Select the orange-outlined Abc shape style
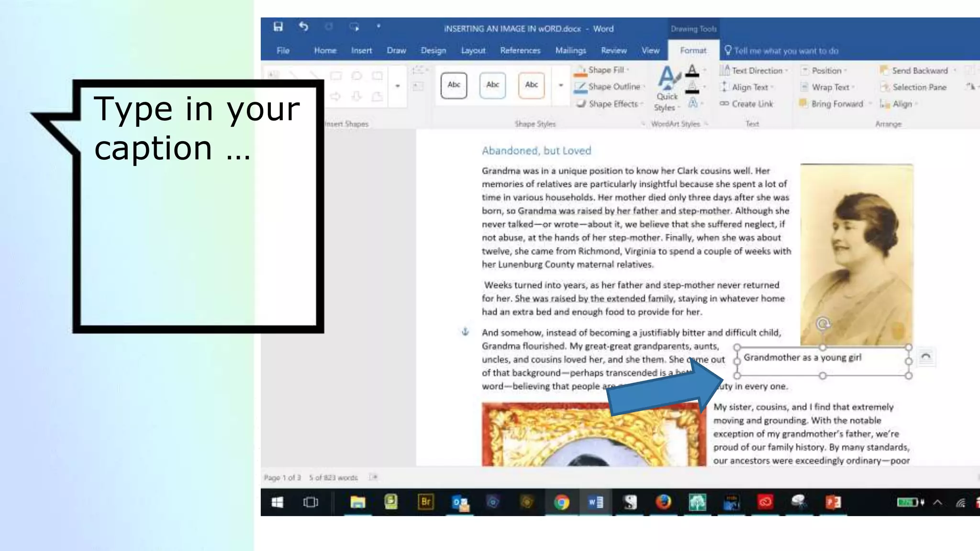Screen dimensions: 980x551 coord(531,85)
